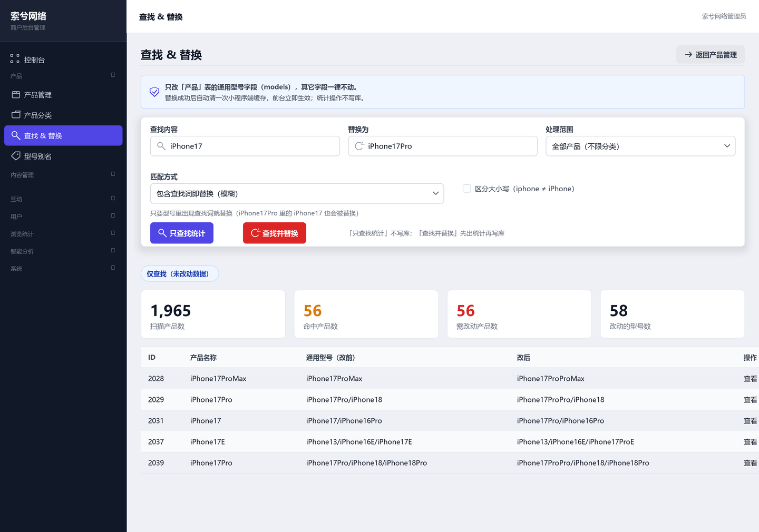Open the 匹配方式 dropdown
759x532 pixels.
[x=297, y=193]
